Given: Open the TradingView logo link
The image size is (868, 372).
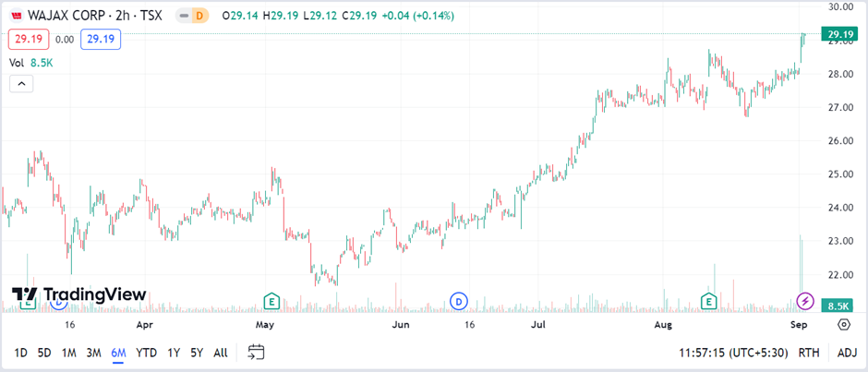Looking at the screenshot, I should click(78, 294).
